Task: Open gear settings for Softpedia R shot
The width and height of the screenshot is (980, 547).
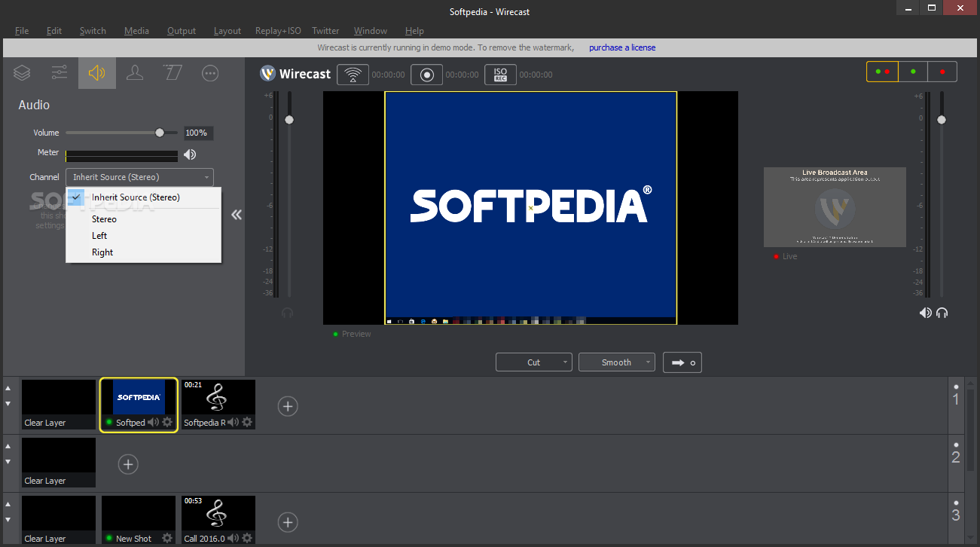Action: tap(247, 423)
